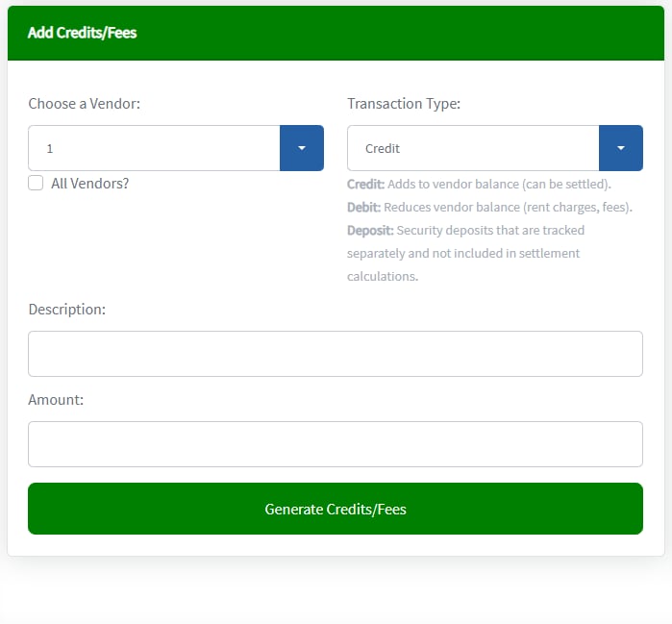
Task: Click the 'Choose a Vendor:' label
Action: click(x=84, y=103)
